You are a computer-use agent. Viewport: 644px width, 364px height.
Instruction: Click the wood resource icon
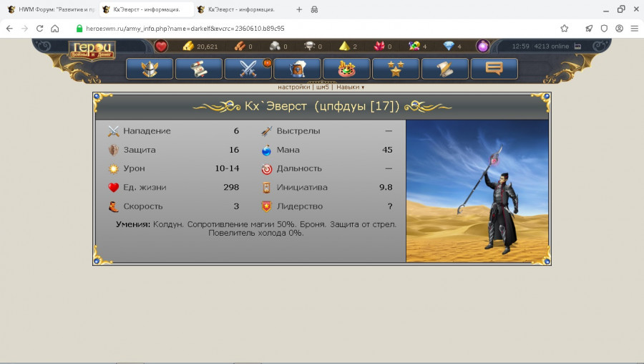pos(240,46)
